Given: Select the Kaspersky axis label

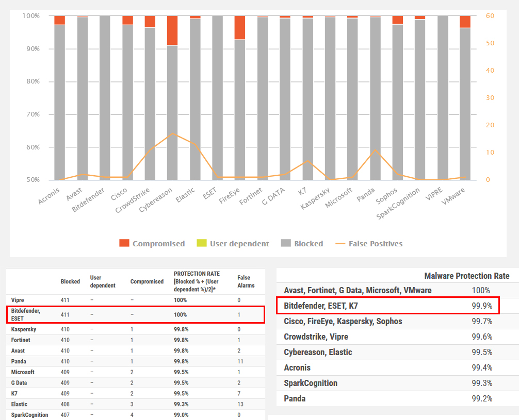Looking at the screenshot, I should (315, 198).
